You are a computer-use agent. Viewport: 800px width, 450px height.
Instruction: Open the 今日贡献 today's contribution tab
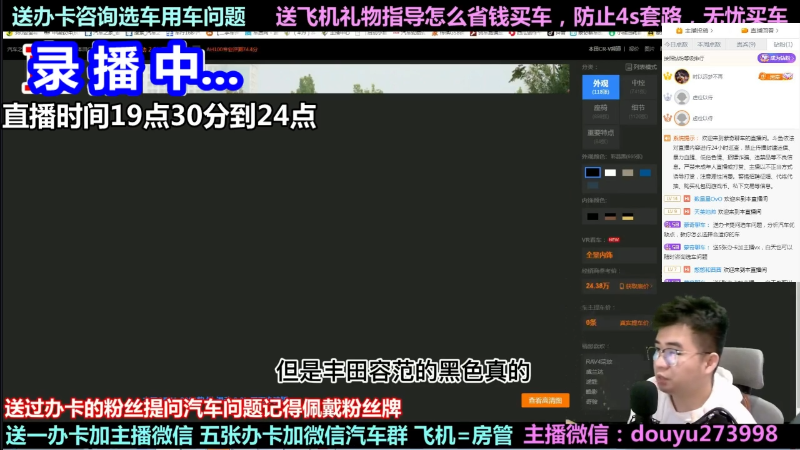pyautogui.click(x=676, y=45)
